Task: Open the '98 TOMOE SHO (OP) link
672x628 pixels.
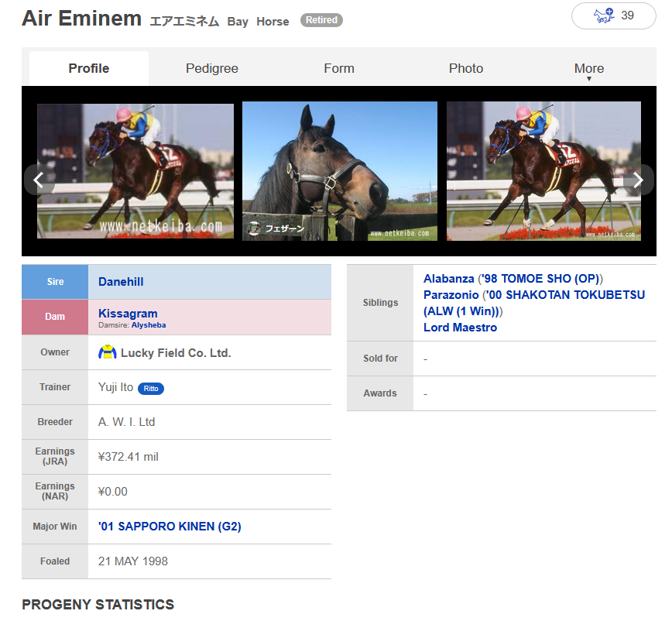Action: 540,279
